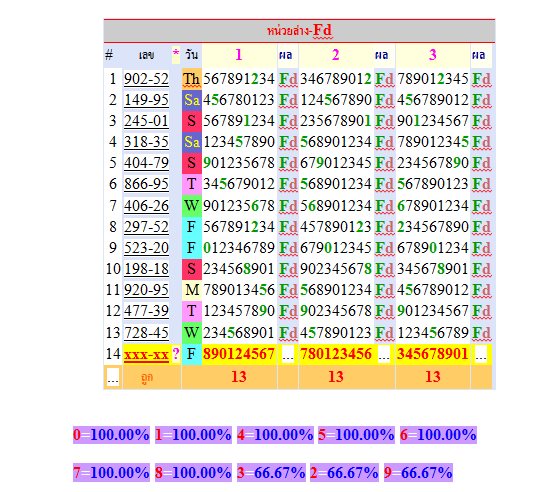
Task: Select the green W day cell in row 7
Action: click(192, 206)
